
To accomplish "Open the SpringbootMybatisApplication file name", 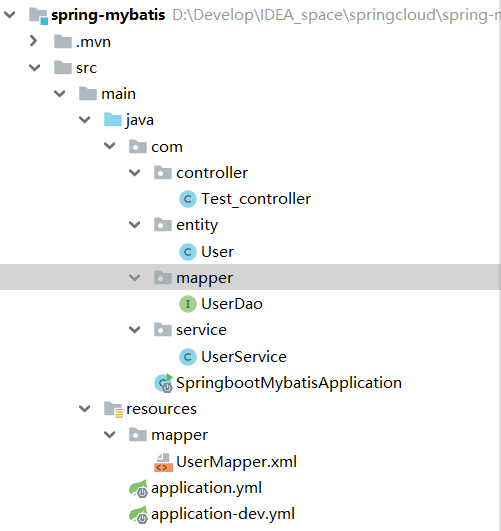I will [x=289, y=384].
